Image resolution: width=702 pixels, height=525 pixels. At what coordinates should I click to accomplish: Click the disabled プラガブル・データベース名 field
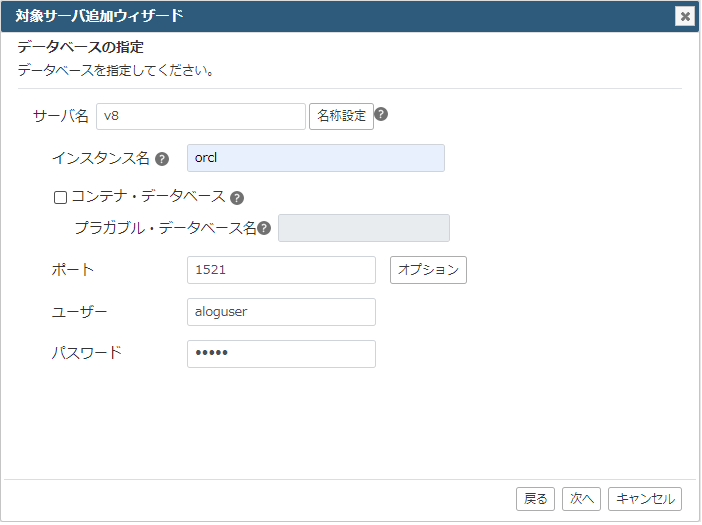364,228
